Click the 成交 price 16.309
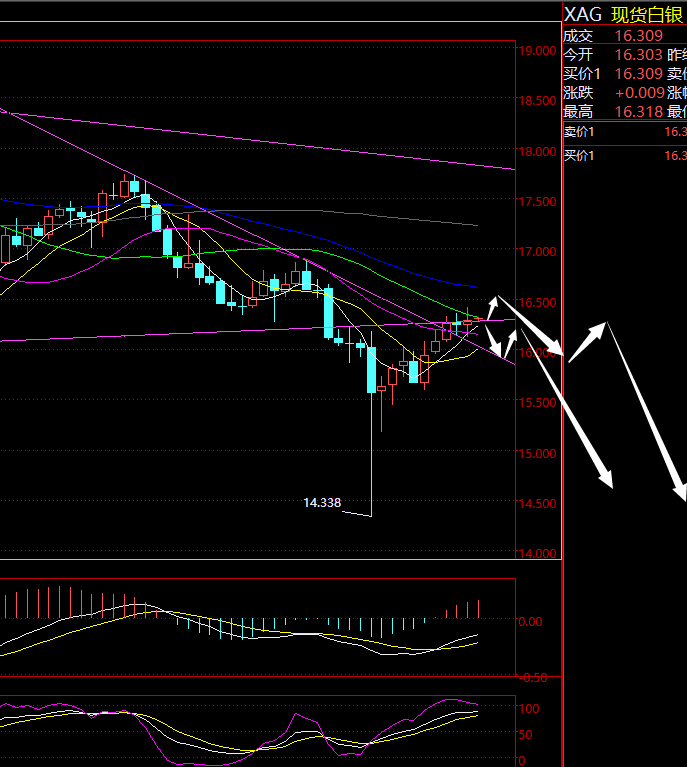687x767 pixels. (x=639, y=36)
